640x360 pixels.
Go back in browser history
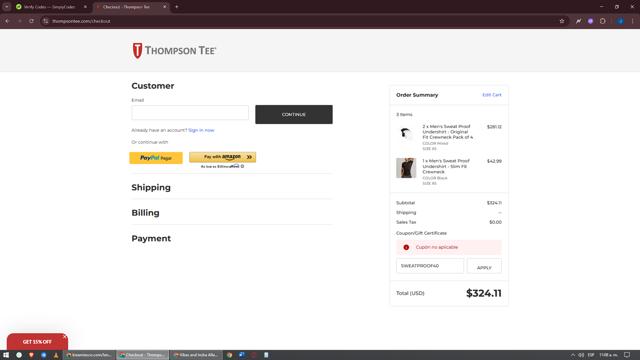point(7,21)
